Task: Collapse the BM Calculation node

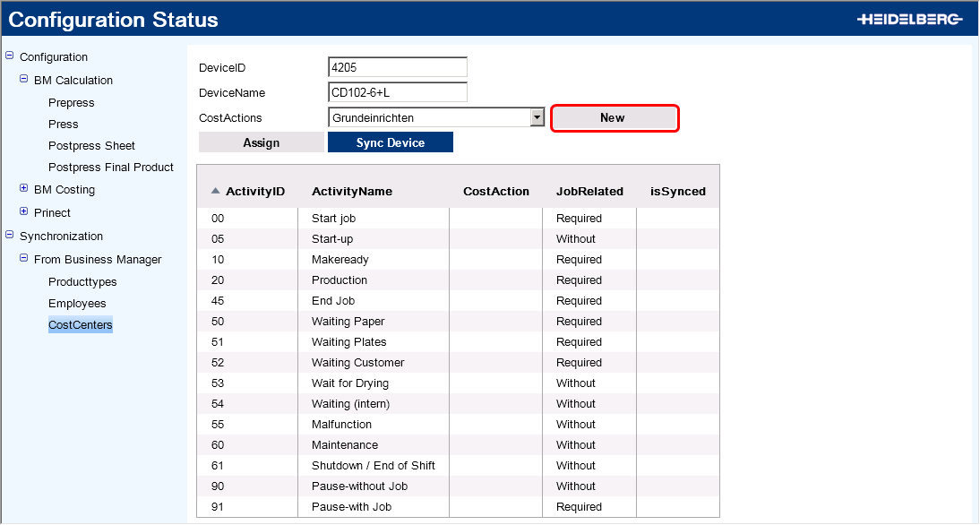Action: [24, 79]
